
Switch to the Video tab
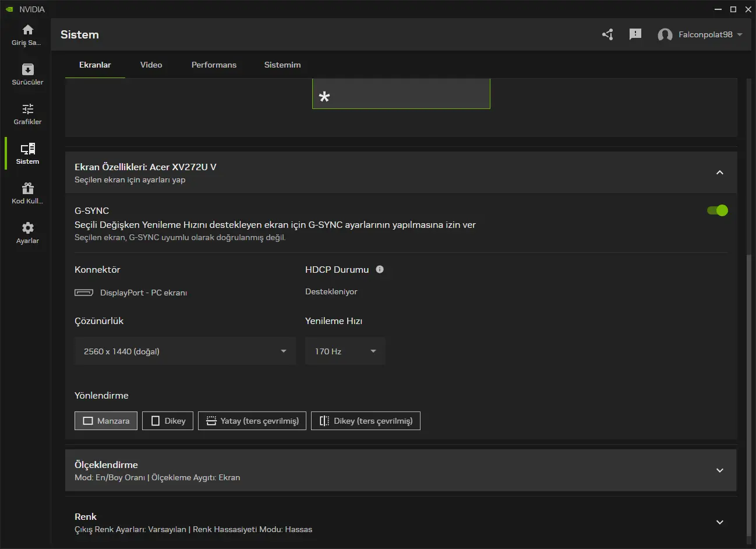tap(151, 65)
